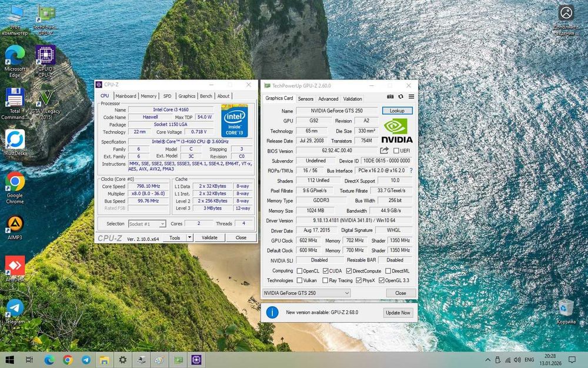Toggle the Ray Tracing checkbox
The width and height of the screenshot is (588, 368).
pyautogui.click(x=325, y=280)
